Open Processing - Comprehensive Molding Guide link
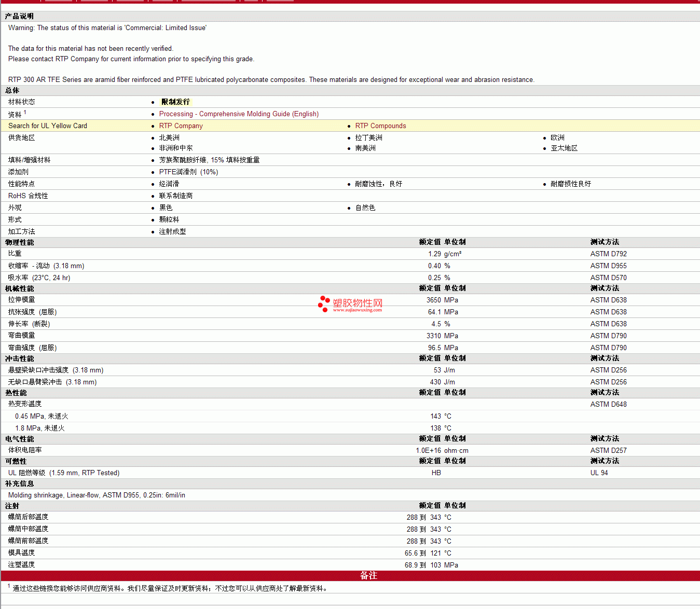This screenshot has height=609, width=700. click(x=239, y=114)
